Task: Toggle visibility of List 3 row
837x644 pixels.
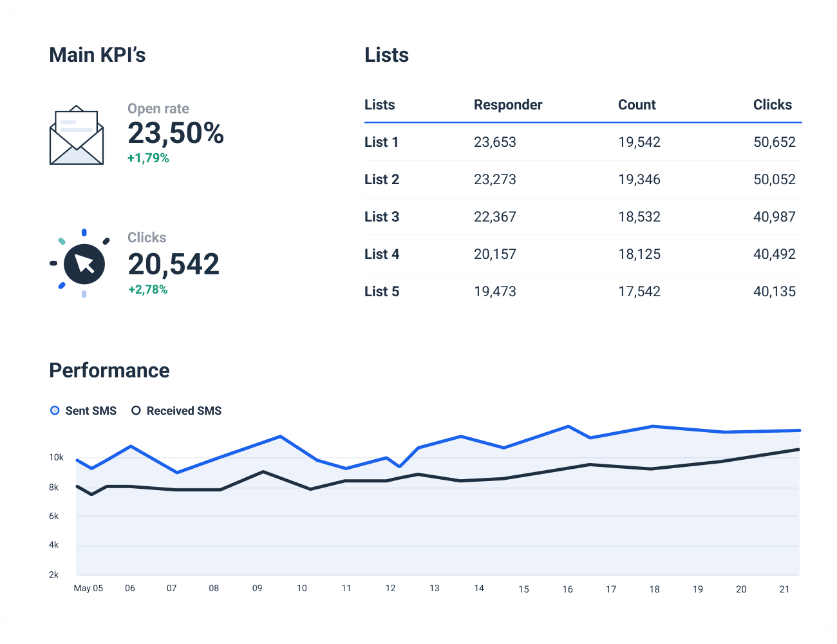Action: [382, 217]
